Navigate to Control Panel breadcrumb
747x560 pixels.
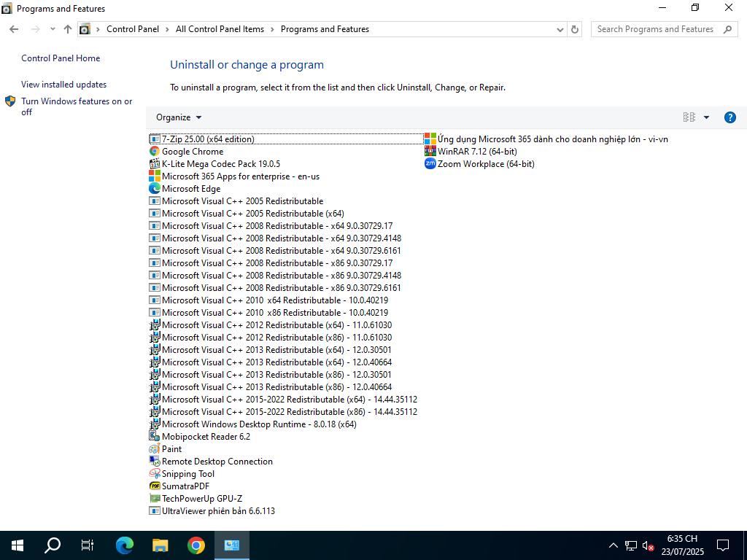[132, 29]
